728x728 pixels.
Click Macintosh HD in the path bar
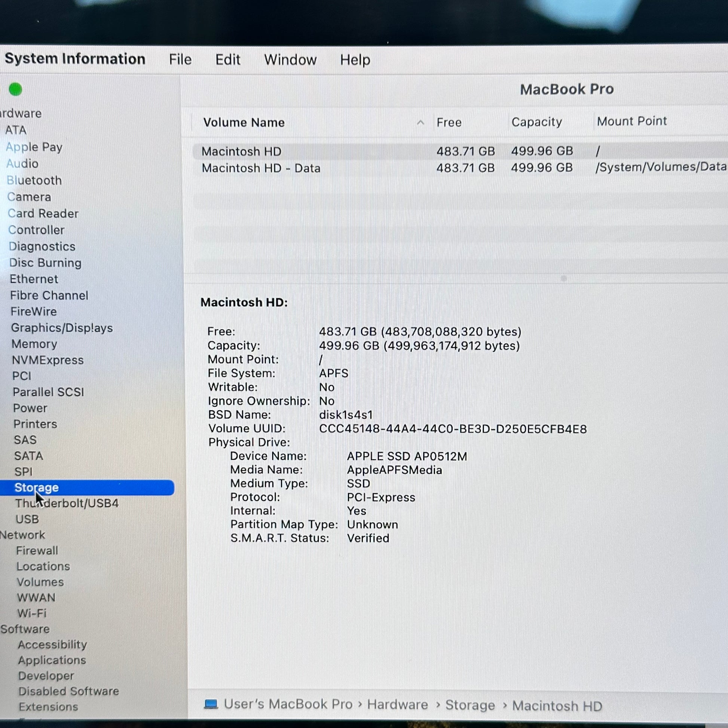click(557, 706)
